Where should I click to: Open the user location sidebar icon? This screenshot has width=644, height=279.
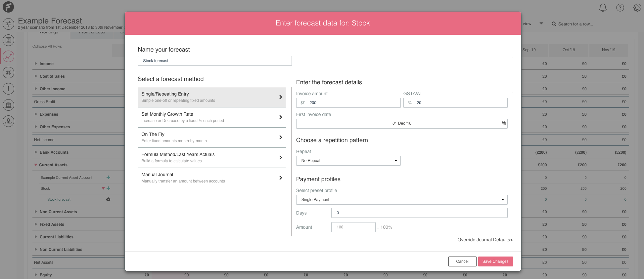point(8,121)
